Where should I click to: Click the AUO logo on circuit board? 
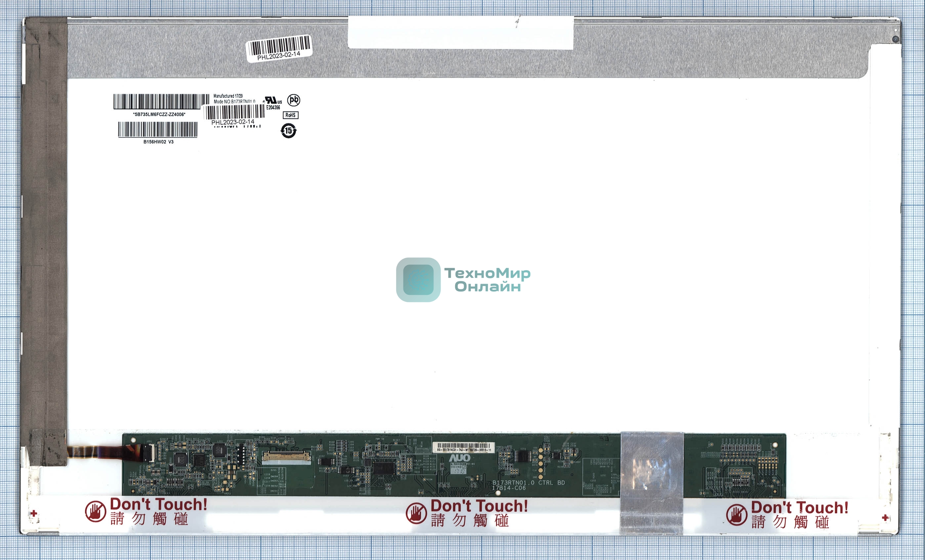coord(459,458)
